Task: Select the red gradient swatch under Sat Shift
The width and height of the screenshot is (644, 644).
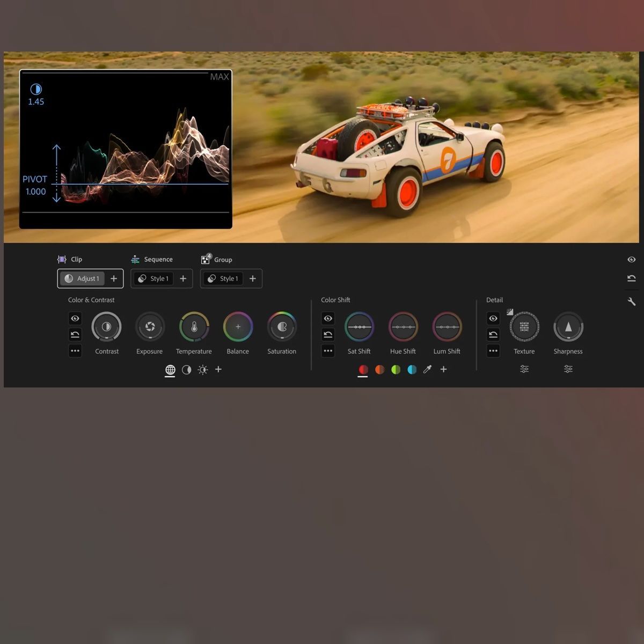Action: tap(363, 369)
